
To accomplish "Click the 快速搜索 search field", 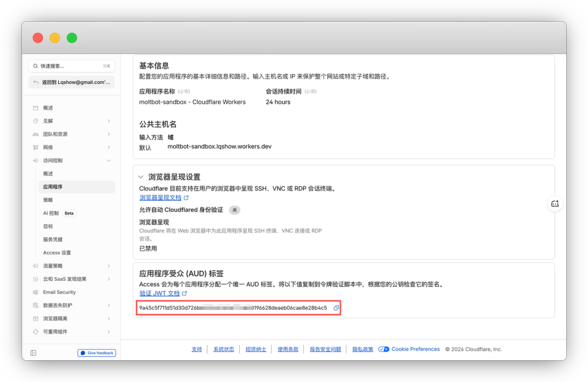I will [x=71, y=65].
